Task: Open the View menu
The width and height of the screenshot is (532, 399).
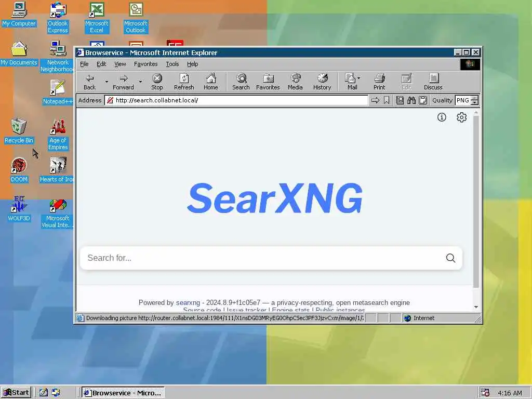Action: 120,64
